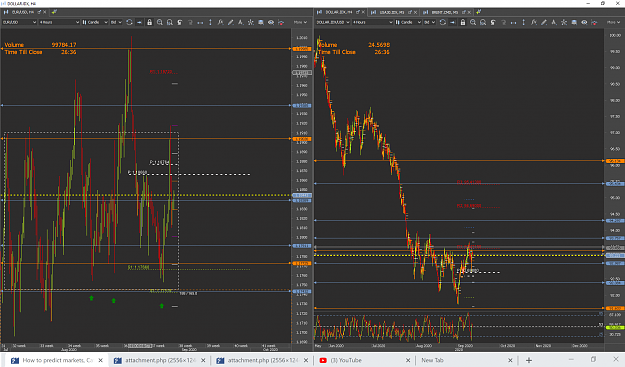Click the yellow dashed-line price tag on EUR/USD axis

click(302, 196)
